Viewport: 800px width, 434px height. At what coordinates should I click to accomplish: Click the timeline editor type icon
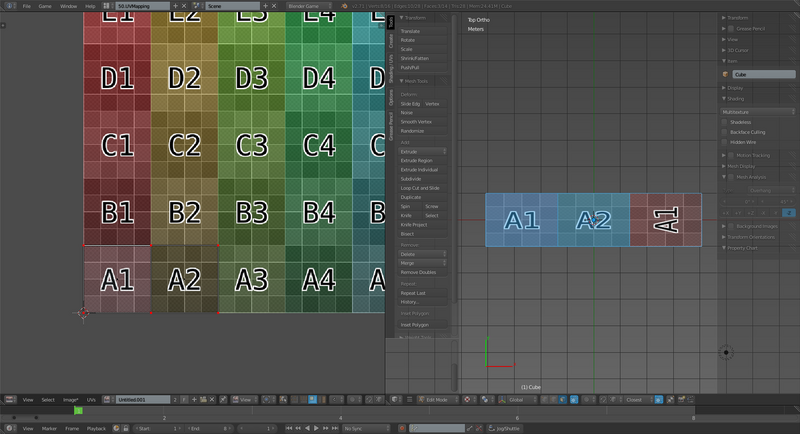(9, 428)
